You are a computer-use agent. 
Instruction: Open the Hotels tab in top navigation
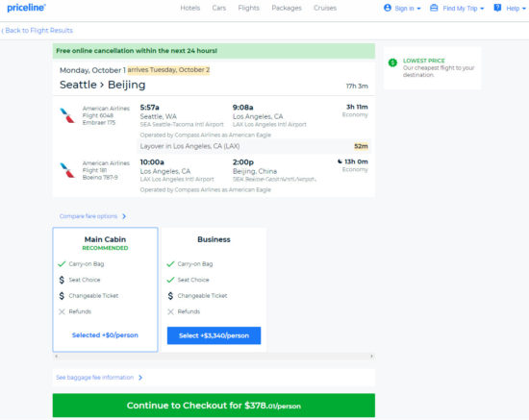(189, 8)
